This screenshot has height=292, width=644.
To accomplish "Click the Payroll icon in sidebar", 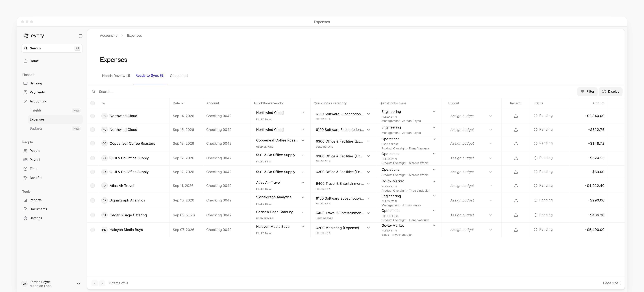I will [x=25, y=160].
